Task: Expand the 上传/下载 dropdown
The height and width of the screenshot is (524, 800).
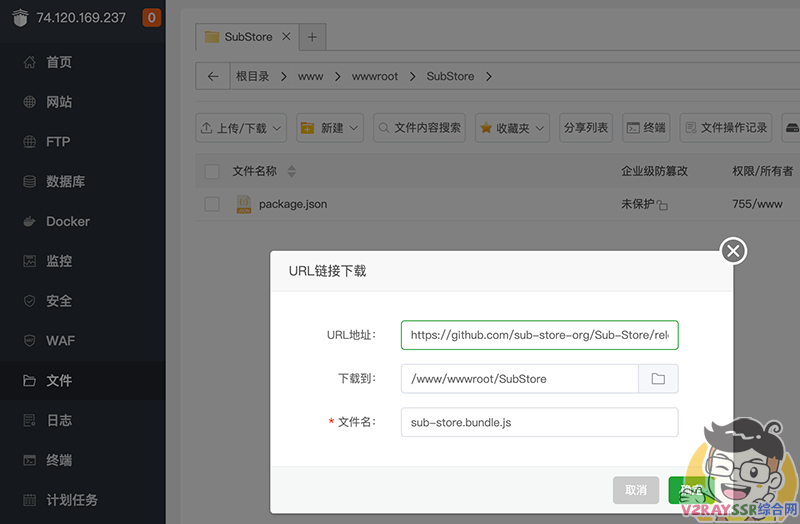Action: 241,128
